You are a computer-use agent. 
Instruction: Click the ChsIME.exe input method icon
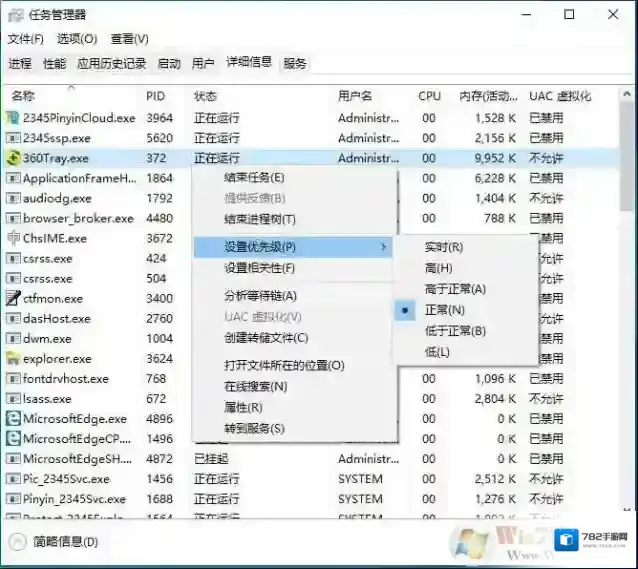pos(13,238)
